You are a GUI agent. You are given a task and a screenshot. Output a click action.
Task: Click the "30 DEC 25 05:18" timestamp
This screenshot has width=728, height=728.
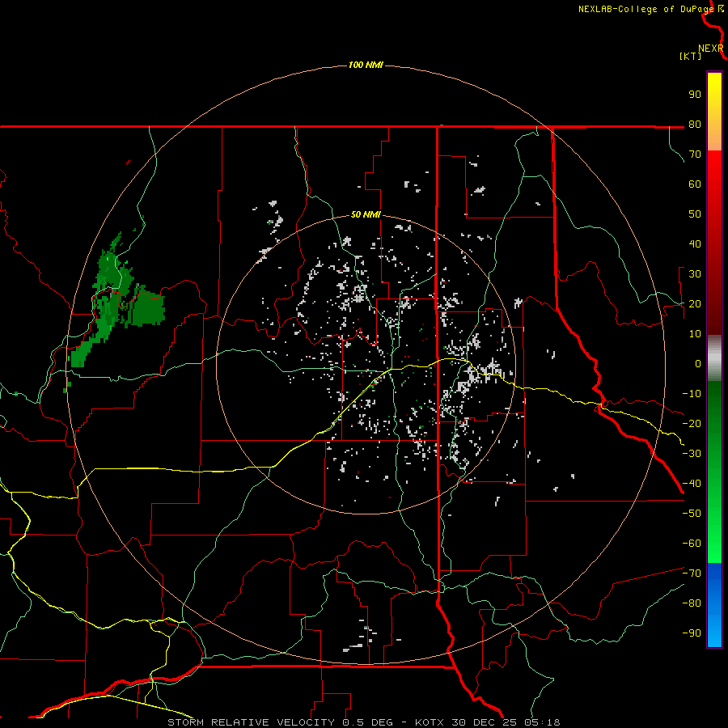pos(506,722)
